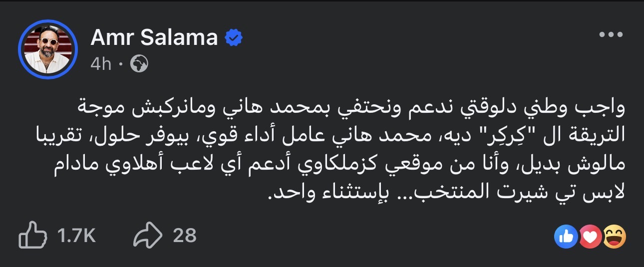Click the blue verified badge
The width and height of the screenshot is (644, 267).
coord(233,37)
